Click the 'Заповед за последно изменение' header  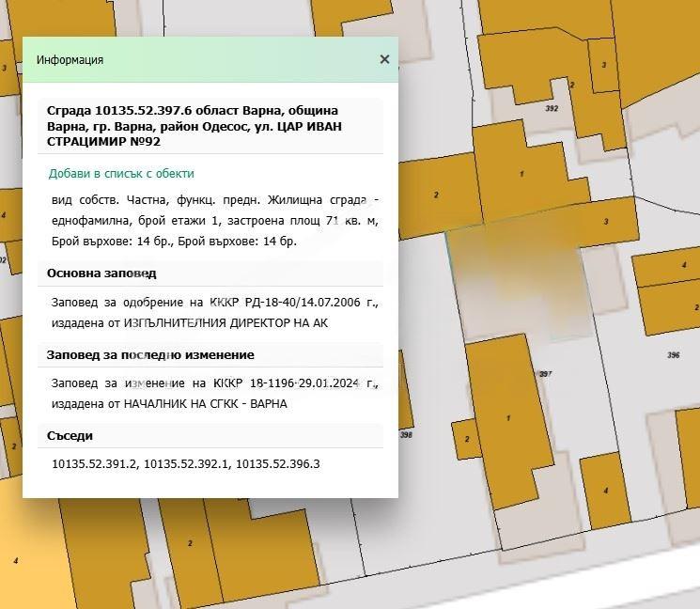point(150,355)
